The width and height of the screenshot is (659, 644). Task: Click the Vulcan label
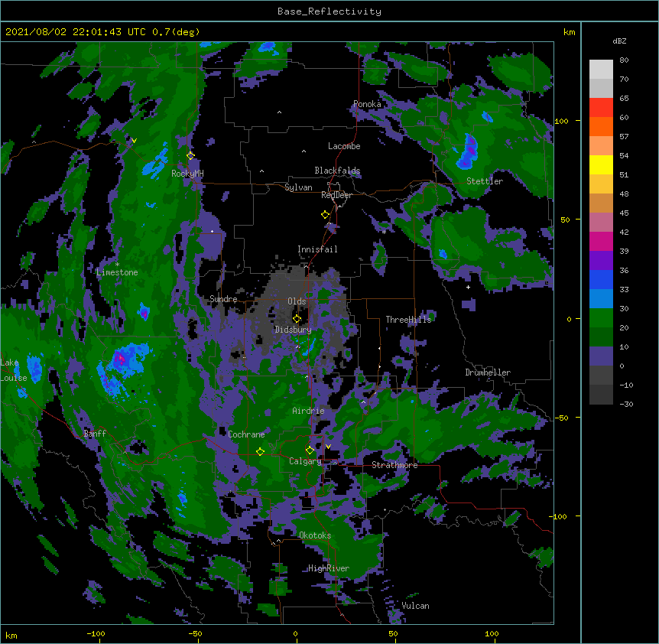point(415,606)
